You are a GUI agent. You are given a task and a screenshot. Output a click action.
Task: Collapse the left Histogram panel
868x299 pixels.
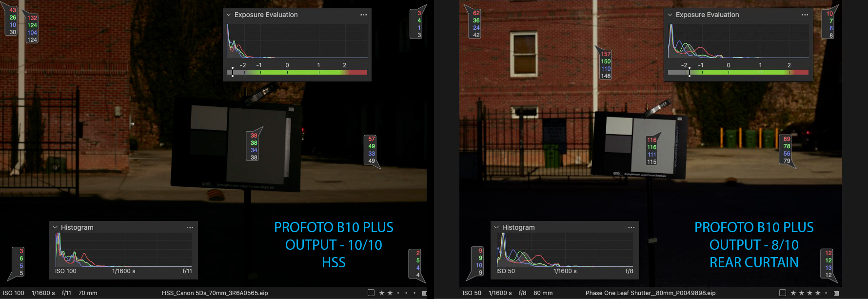tap(55, 227)
